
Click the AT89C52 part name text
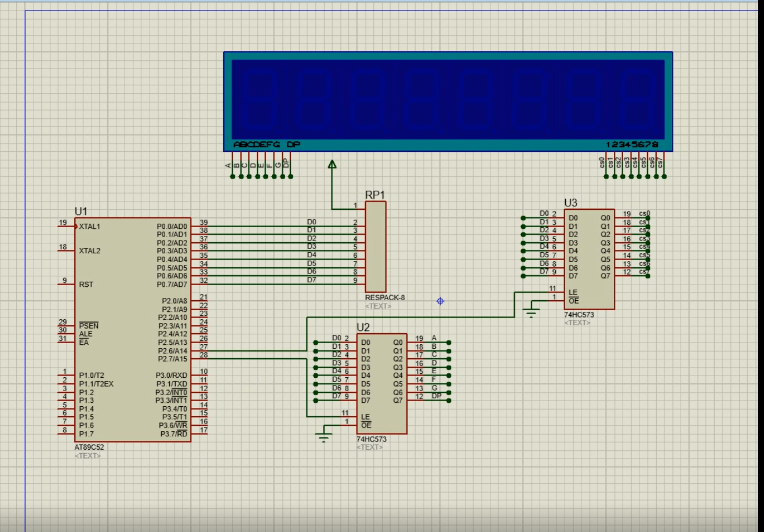89,447
